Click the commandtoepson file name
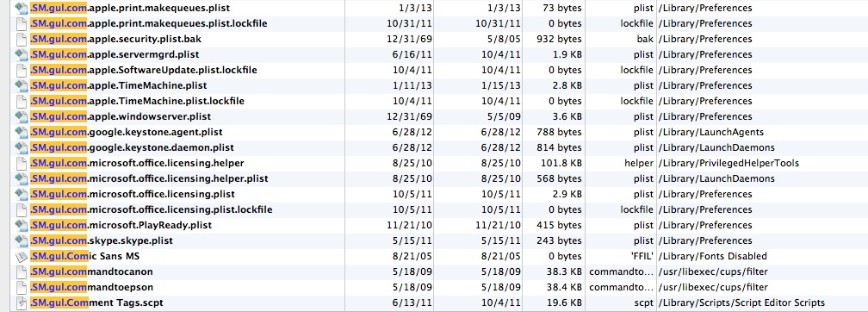868x312 pixels. [91, 288]
